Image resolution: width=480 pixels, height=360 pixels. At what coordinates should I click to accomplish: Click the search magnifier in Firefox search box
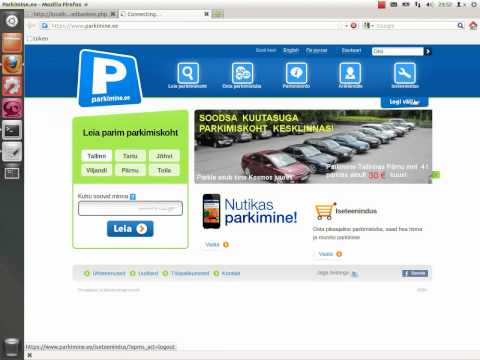tap(460, 26)
